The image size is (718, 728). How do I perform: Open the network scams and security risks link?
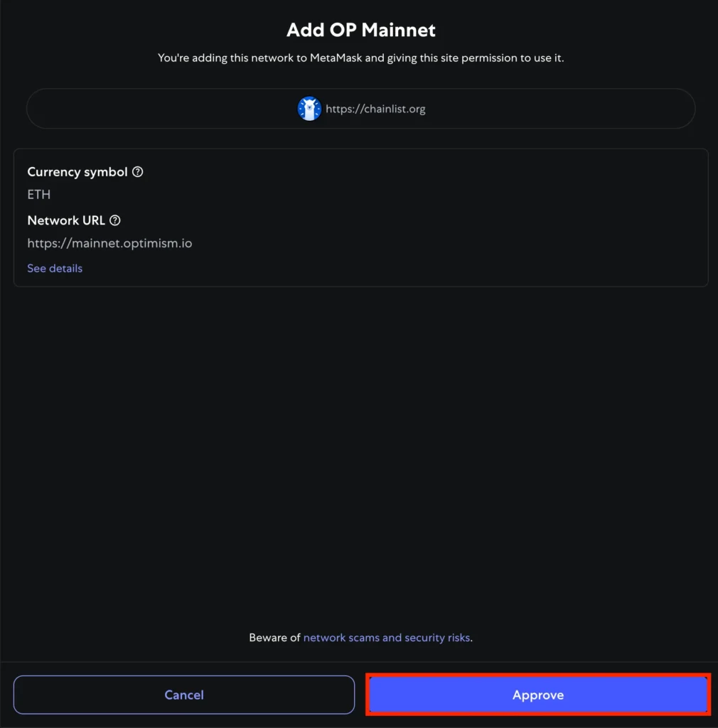click(x=387, y=638)
